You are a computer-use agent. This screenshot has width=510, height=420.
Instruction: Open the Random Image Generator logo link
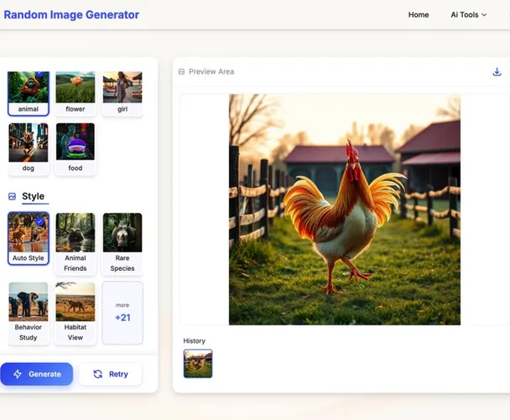pyautogui.click(x=71, y=14)
